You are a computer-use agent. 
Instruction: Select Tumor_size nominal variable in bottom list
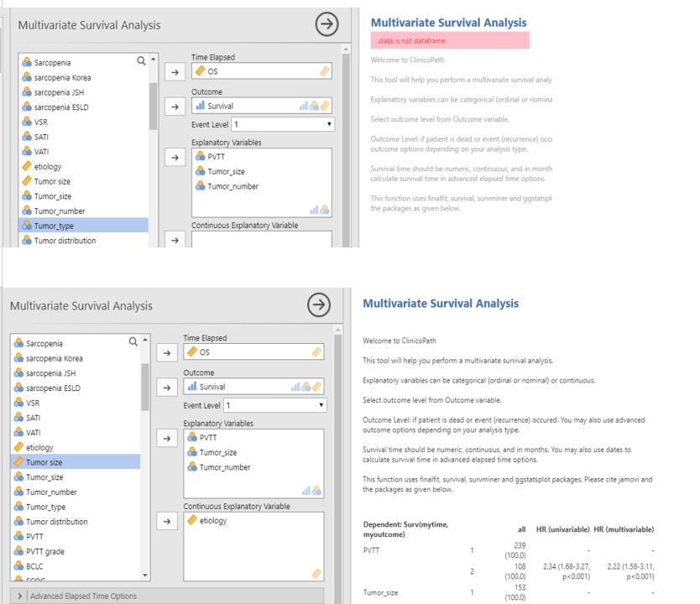[76, 476]
